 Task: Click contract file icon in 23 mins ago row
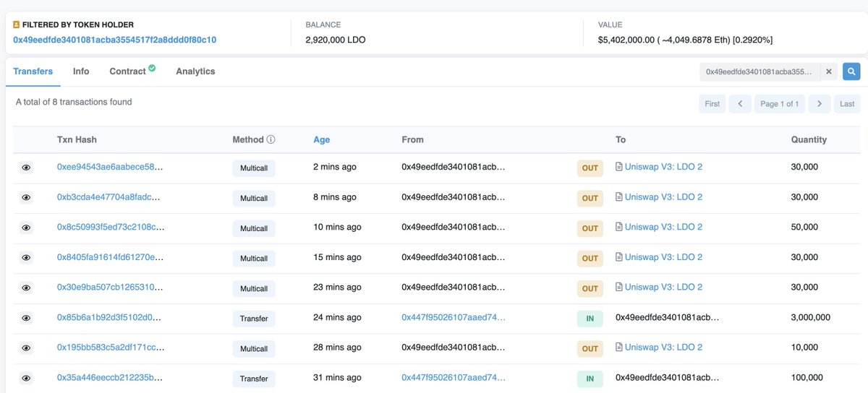[x=619, y=287]
